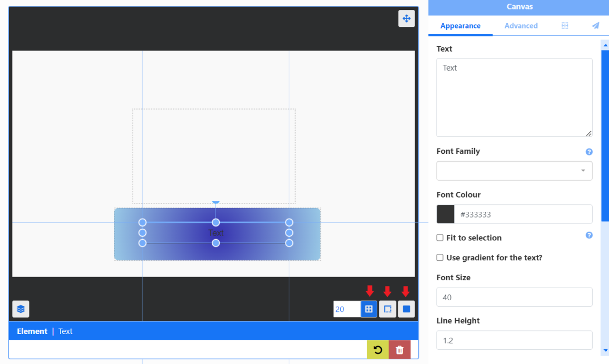Delete element with red trash icon
Image resolution: width=609 pixels, height=364 pixels.
[x=399, y=350]
